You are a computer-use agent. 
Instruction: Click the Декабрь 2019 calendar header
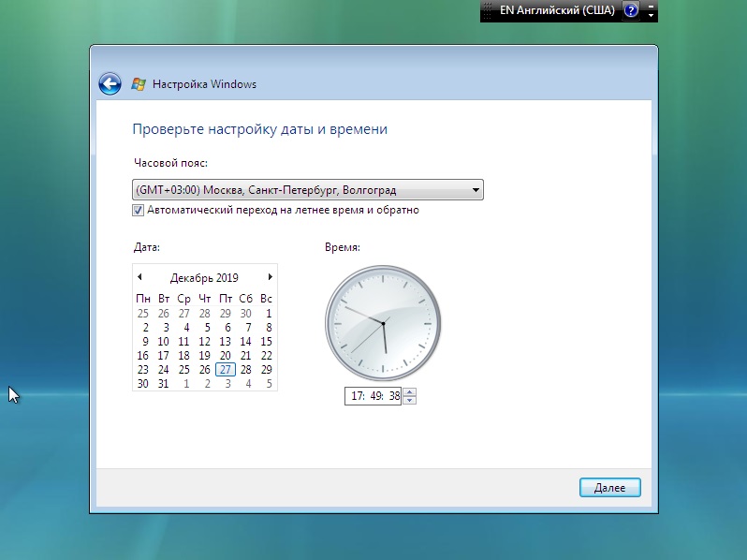click(x=204, y=278)
